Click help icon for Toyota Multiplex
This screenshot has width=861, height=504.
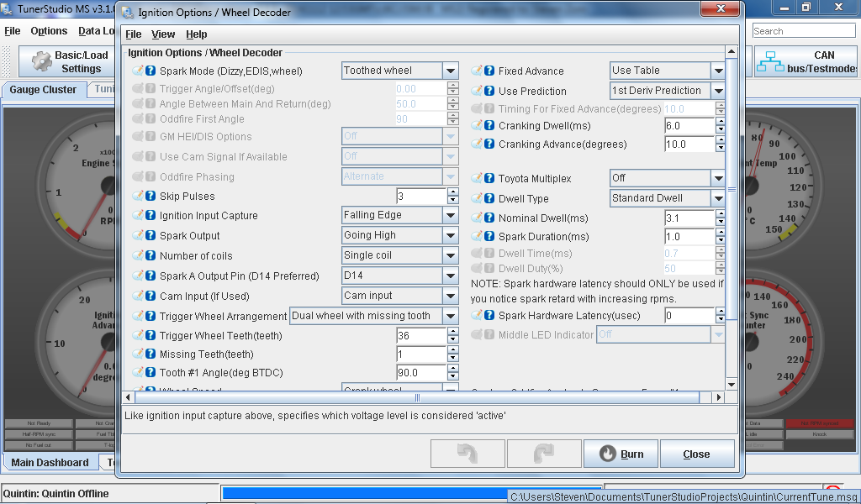point(489,178)
